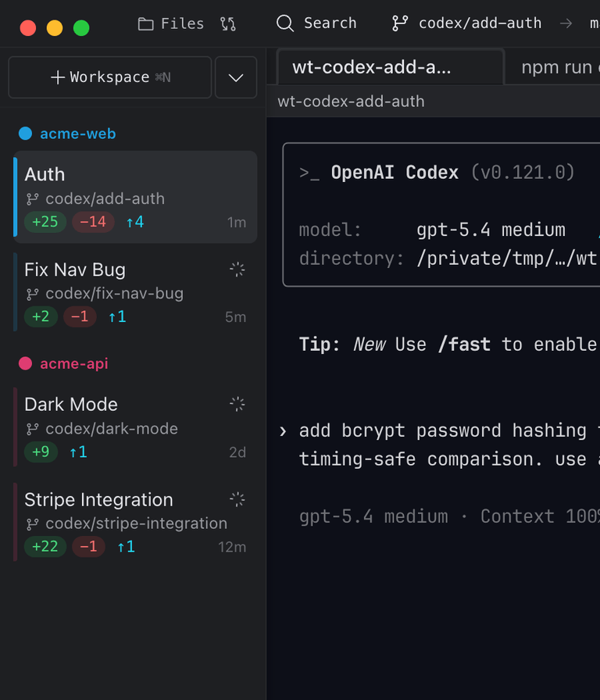Click the OpenAI Codex title in terminal

tap(395, 173)
